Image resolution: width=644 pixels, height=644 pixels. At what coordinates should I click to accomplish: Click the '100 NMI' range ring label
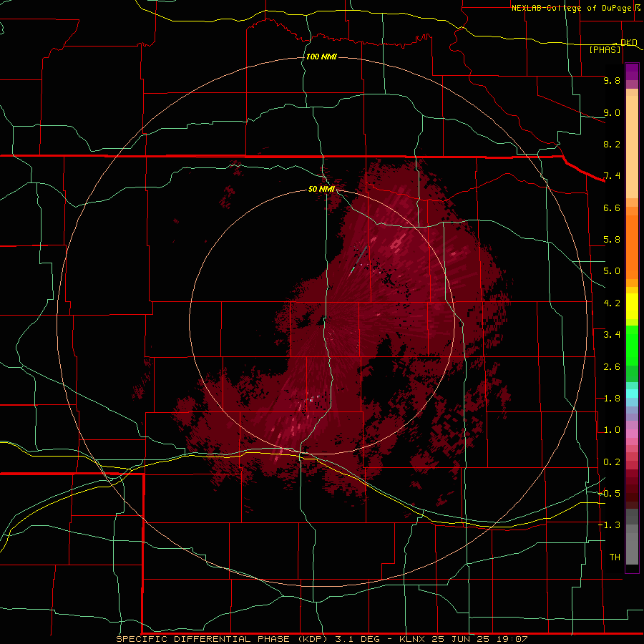click(321, 57)
